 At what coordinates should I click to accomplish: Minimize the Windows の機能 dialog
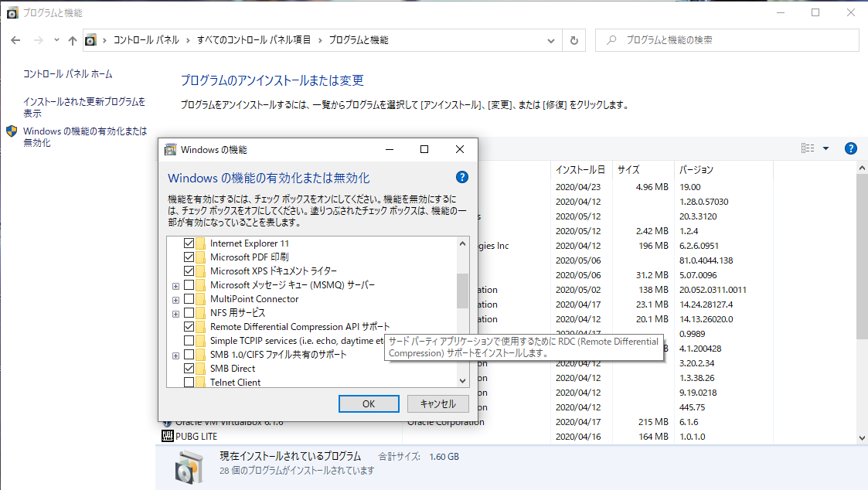coord(390,149)
